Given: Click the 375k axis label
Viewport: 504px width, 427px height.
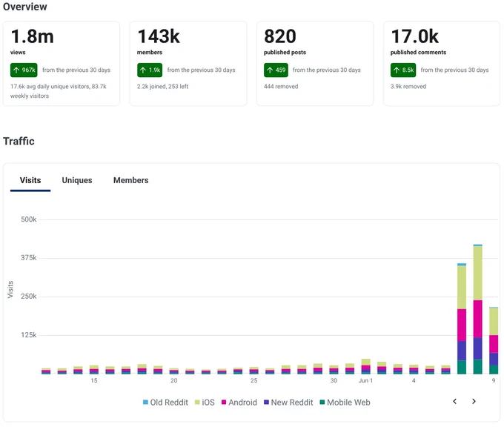Looking at the screenshot, I should tap(29, 257).
